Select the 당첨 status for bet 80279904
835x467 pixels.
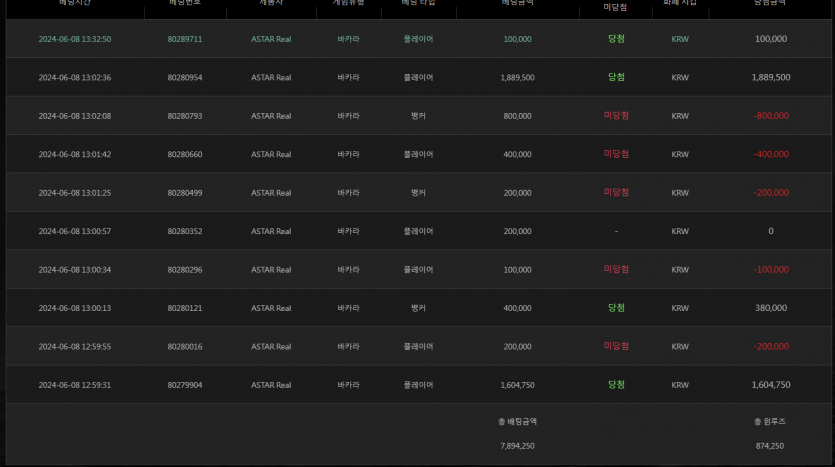pyautogui.click(x=616, y=384)
